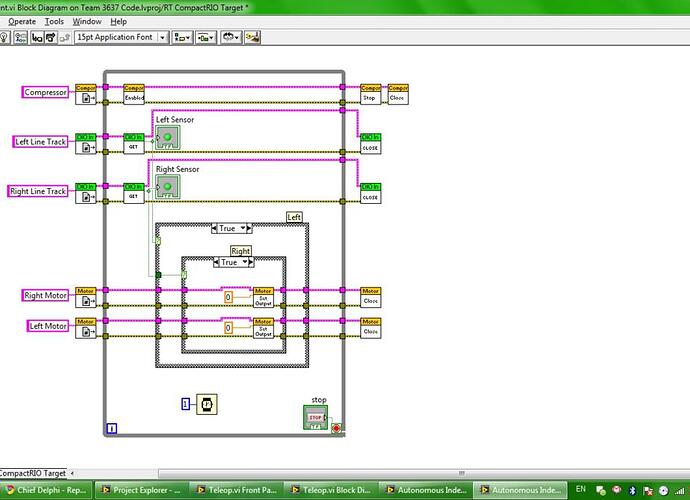Click Bluetooth tray icon
The image size is (690, 500).
click(x=632, y=490)
